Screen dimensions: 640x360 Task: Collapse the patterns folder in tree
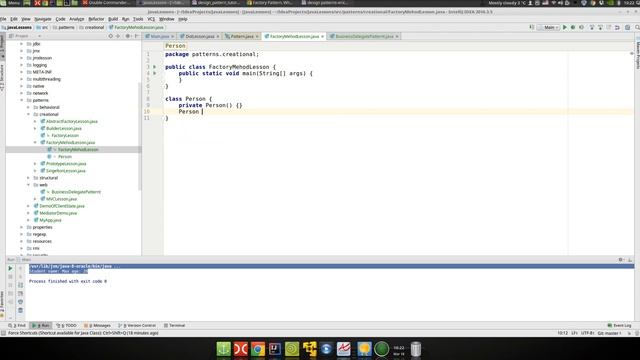[22, 100]
